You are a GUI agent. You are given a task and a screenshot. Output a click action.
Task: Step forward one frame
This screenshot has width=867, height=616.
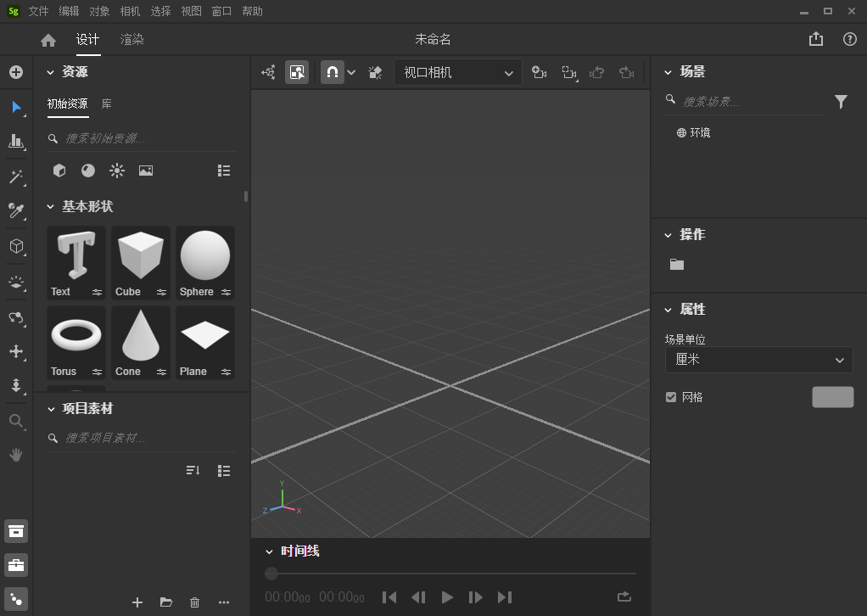click(x=476, y=597)
